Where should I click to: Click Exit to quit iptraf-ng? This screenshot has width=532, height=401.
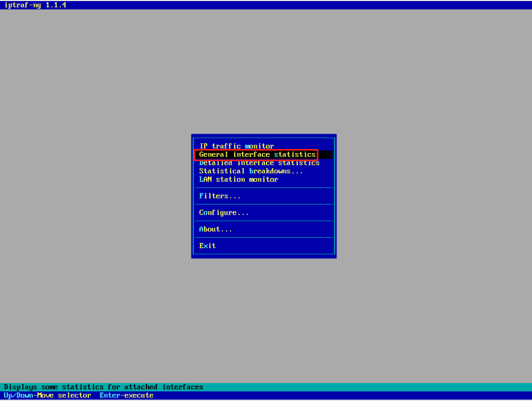(207, 246)
